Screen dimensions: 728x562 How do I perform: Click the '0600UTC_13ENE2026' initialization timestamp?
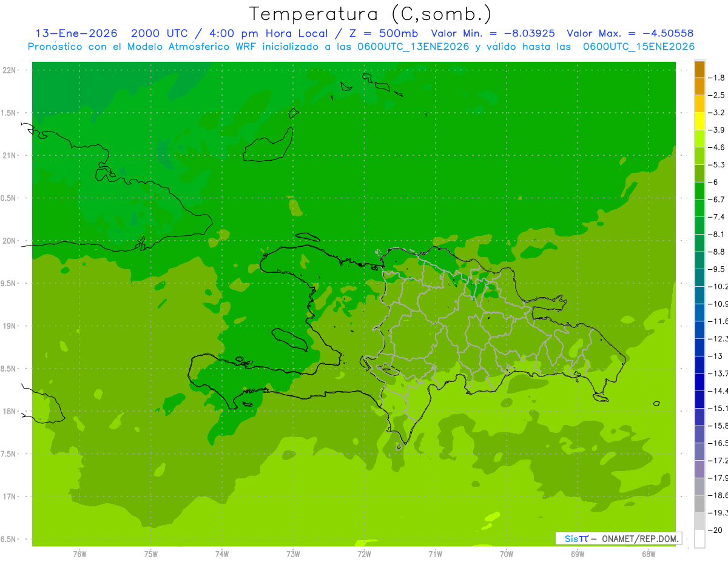point(413,47)
